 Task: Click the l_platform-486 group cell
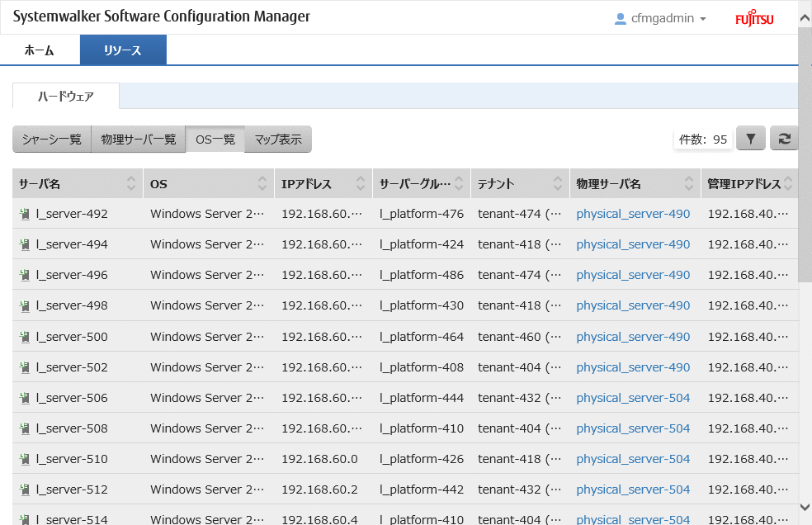click(422, 275)
